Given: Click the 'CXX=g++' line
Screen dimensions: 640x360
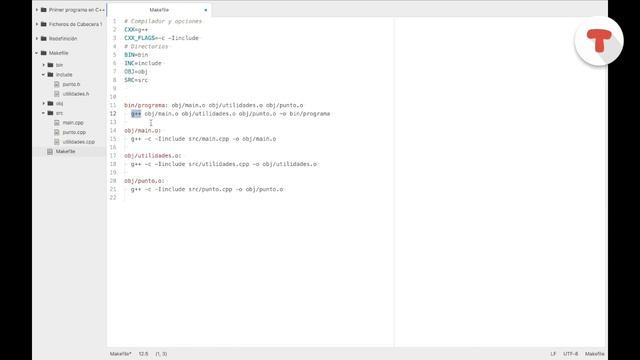Looking at the screenshot, I should pyautogui.click(x=136, y=30).
